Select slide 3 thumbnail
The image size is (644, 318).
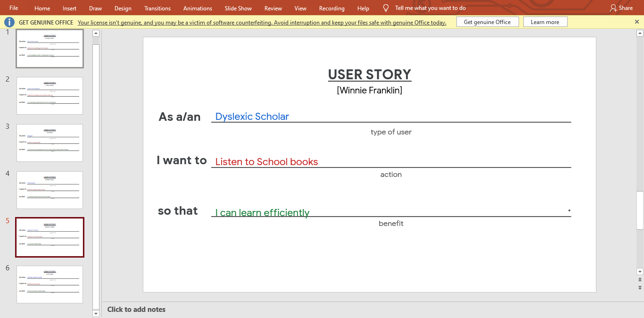click(50, 143)
